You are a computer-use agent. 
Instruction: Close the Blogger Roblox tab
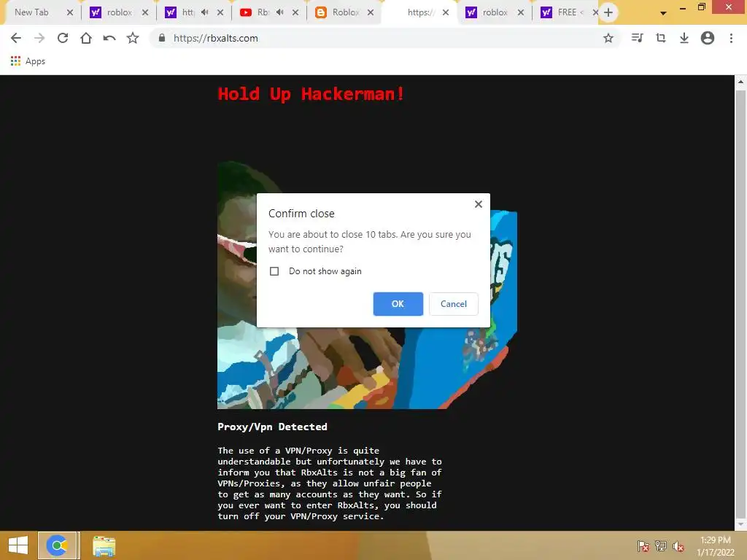[371, 12]
